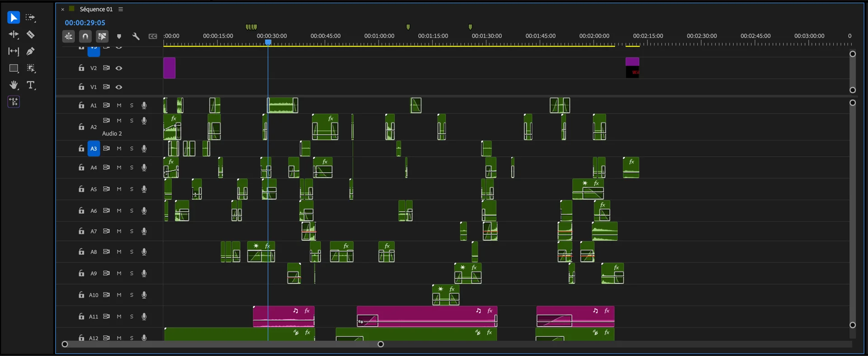Select the Rectangle shape tool
Image resolution: width=868 pixels, height=356 pixels.
click(14, 68)
